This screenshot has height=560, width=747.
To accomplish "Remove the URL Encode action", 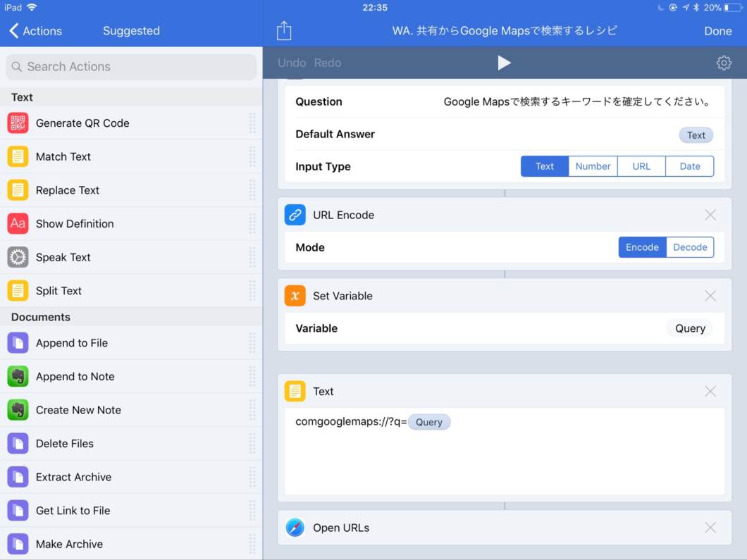I will [x=710, y=215].
